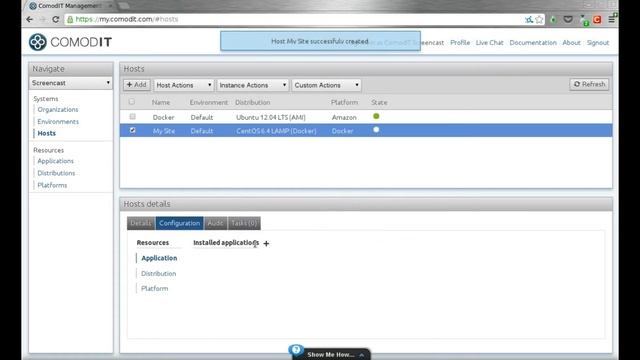Click the green padlock icon in the address bar

tap(70, 19)
